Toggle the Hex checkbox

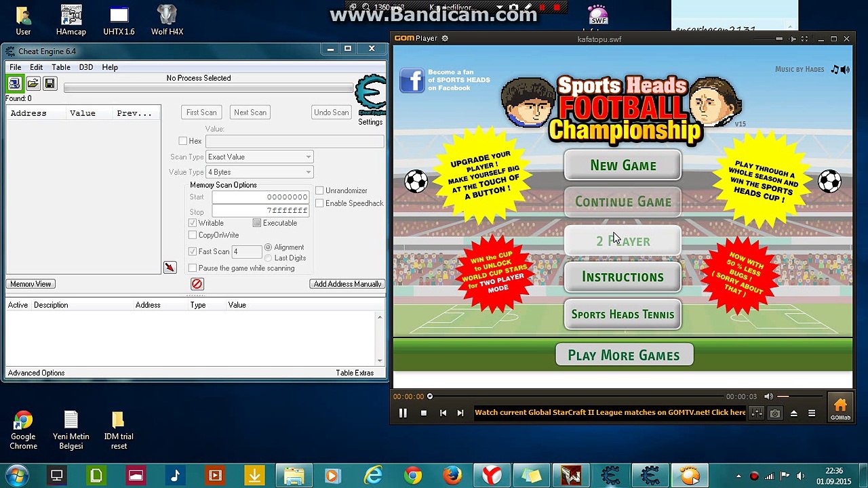(x=182, y=141)
